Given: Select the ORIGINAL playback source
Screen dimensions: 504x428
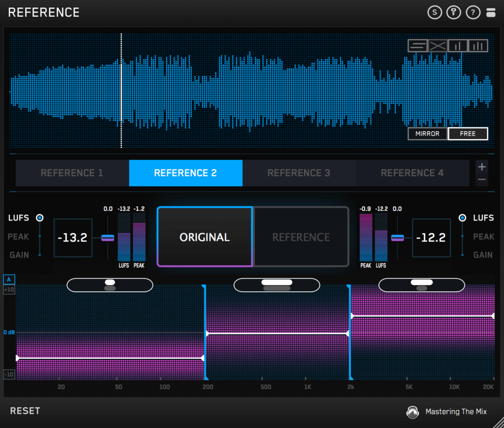Looking at the screenshot, I should 204,237.
